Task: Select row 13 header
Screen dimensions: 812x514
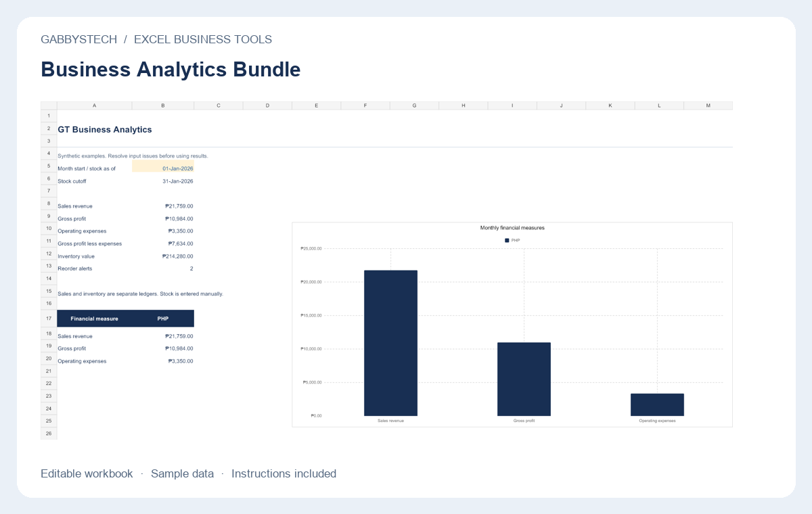Action: (x=49, y=266)
